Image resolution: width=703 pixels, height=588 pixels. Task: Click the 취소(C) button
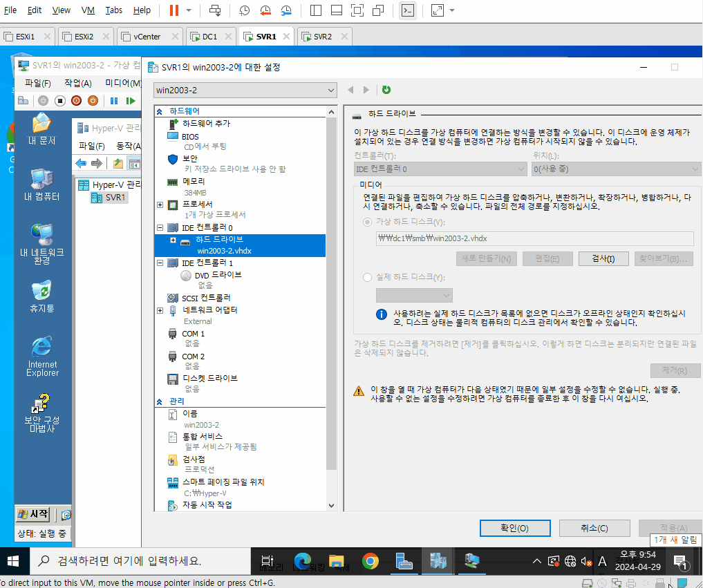tap(594, 529)
